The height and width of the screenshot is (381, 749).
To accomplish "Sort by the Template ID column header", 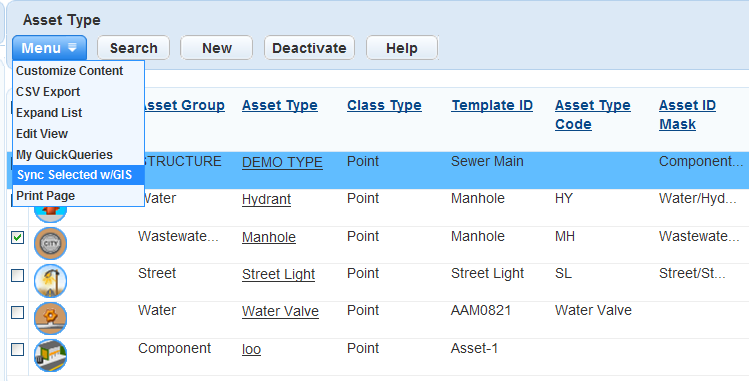I will click(492, 105).
